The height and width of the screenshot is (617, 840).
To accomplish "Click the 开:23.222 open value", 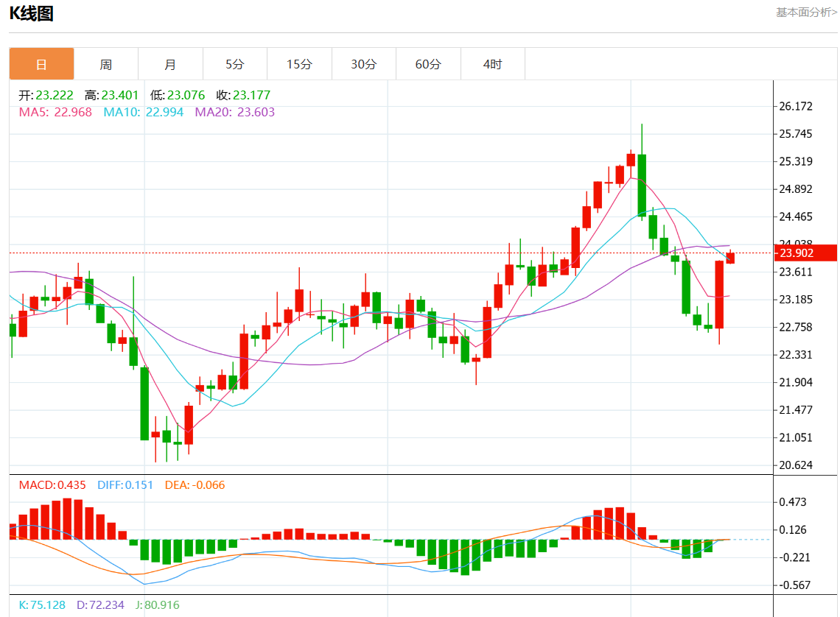I will [x=46, y=95].
